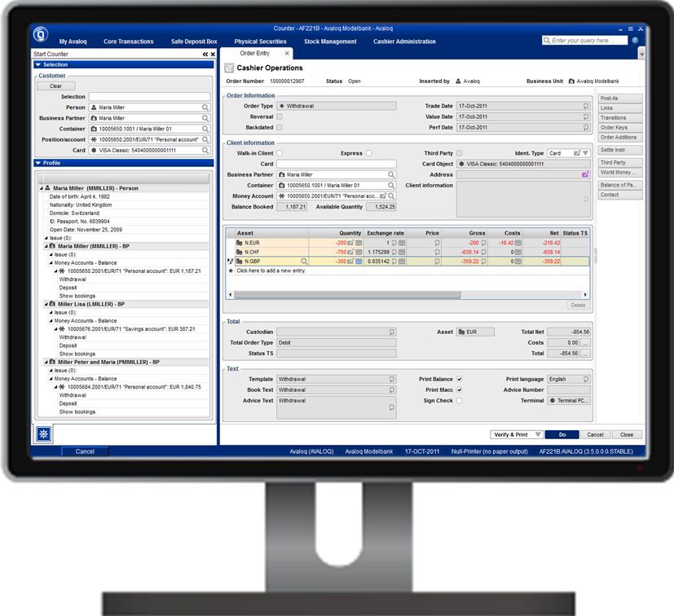Click search icon in Money Account field
The image size is (674, 616).
pyautogui.click(x=391, y=196)
